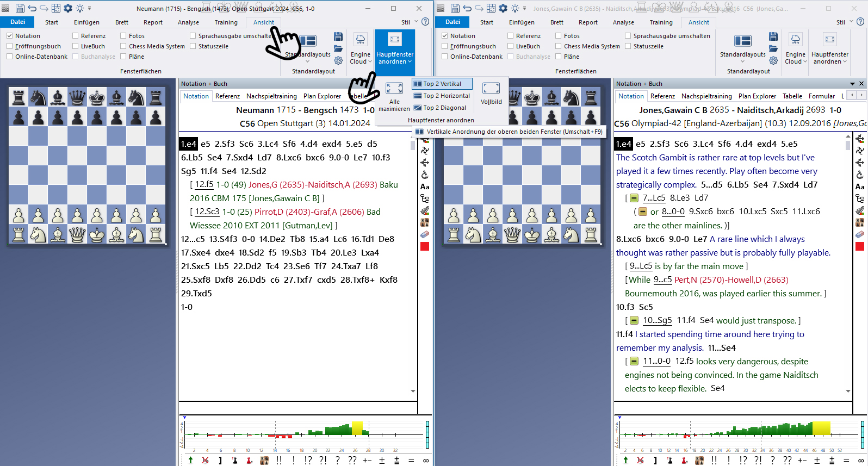The height and width of the screenshot is (466, 868).
Task: Switch to Training tab in left window
Action: (226, 22)
